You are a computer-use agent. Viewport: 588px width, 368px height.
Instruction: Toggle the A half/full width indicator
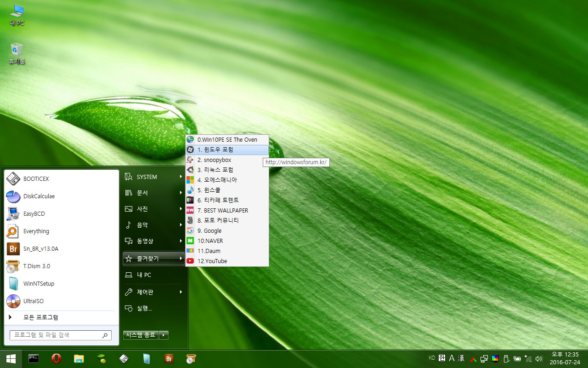pos(452,358)
